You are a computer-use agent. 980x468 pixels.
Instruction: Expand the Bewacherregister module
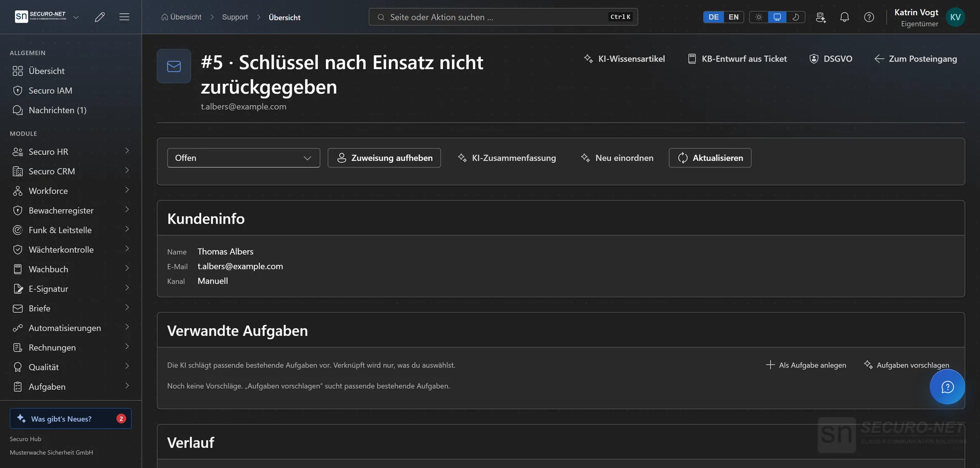tap(127, 210)
